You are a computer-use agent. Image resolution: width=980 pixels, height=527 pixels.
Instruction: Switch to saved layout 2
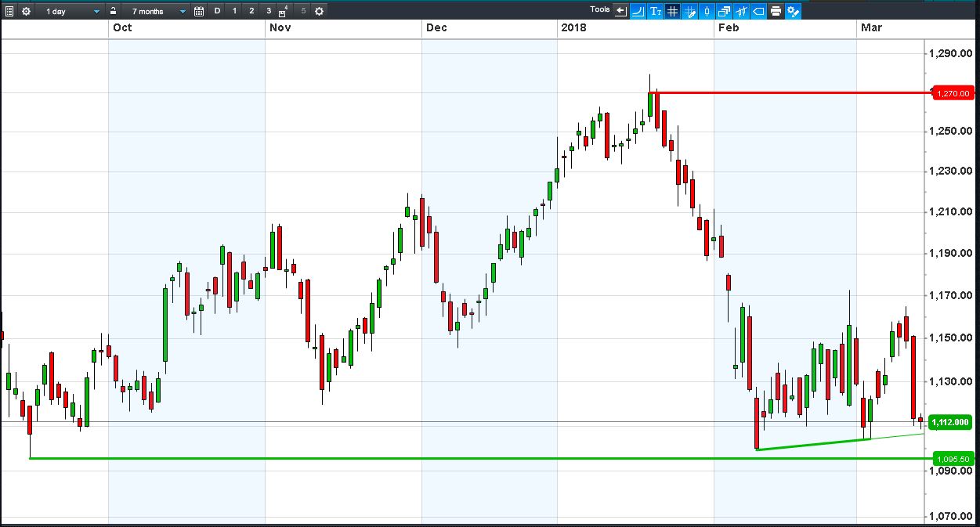pos(251,11)
